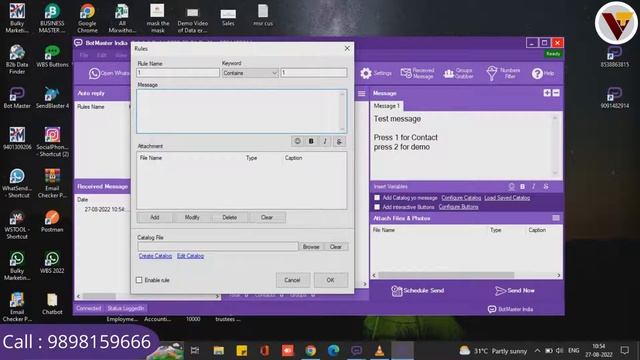Open Load Saved Catalog link

coord(507,198)
